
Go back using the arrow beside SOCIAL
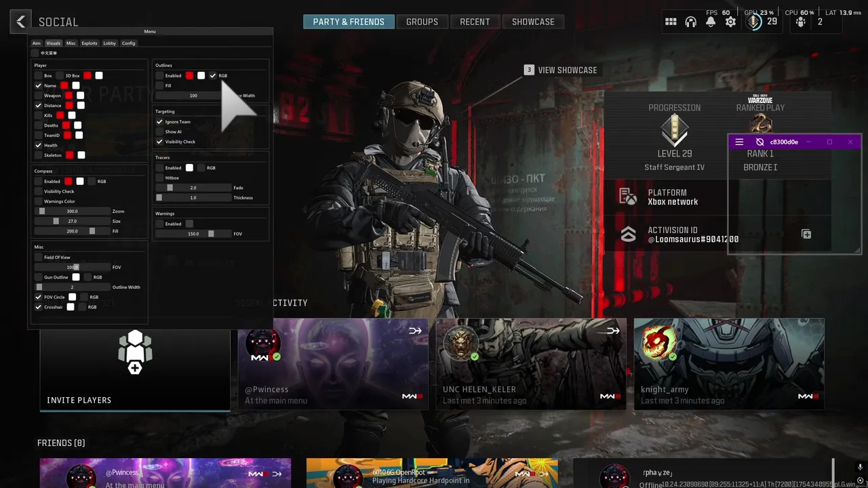[x=21, y=22]
